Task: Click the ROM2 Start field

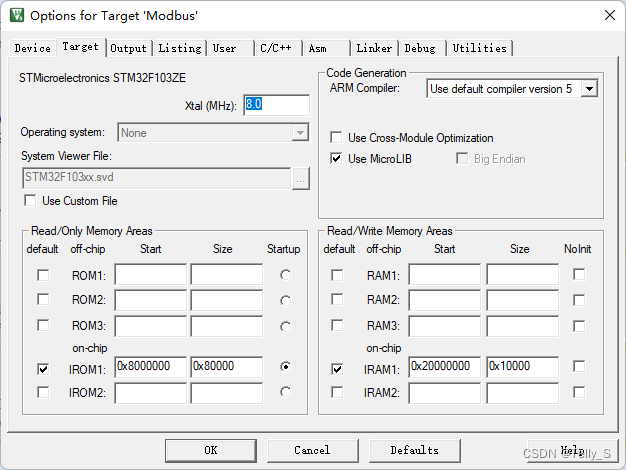Action: [x=151, y=300]
